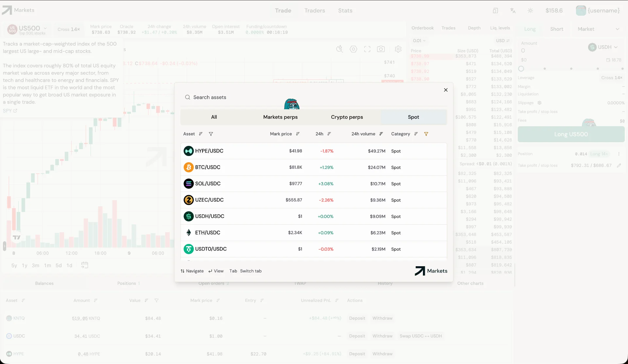Open the chart date range calendar icon
Screen dimensions: 628x364
click(85, 265)
